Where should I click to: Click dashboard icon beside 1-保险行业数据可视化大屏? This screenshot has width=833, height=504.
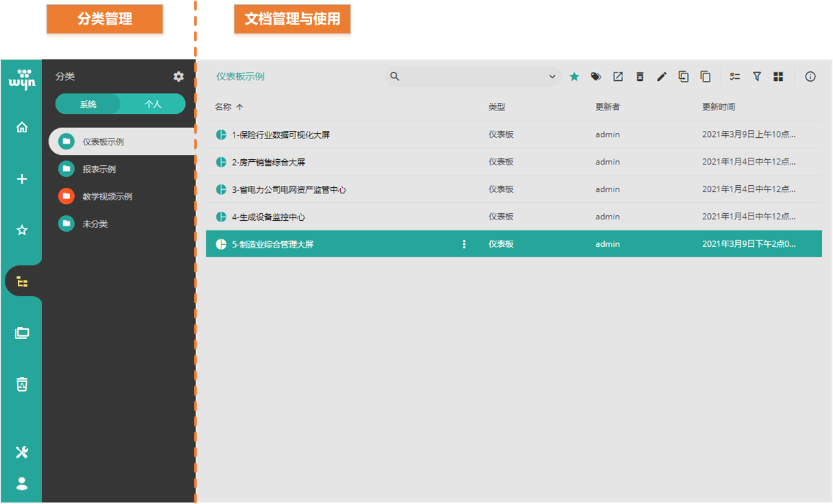tap(221, 135)
